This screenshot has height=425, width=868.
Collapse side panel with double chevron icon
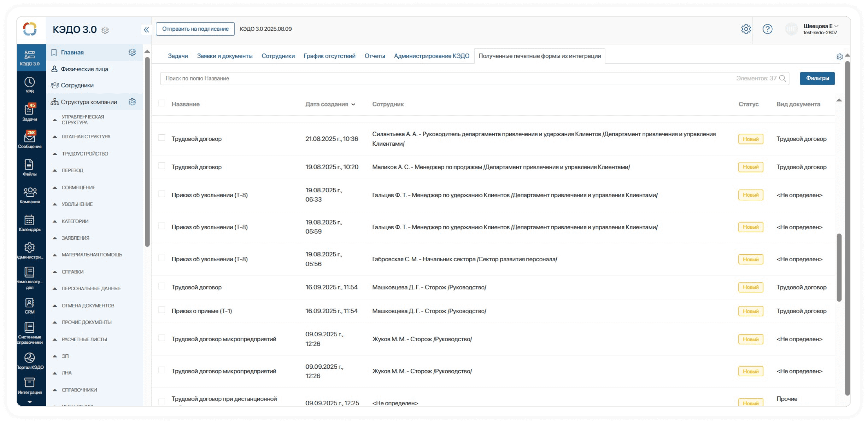(146, 30)
